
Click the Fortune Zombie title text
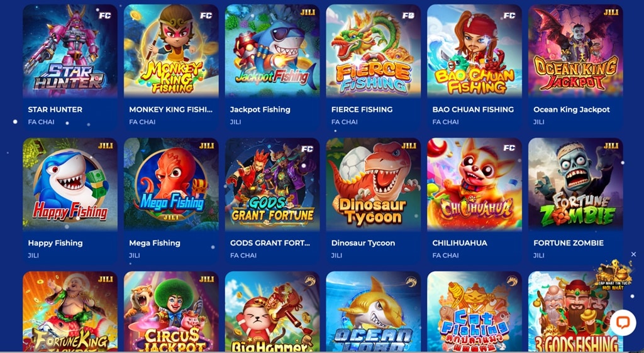(569, 243)
